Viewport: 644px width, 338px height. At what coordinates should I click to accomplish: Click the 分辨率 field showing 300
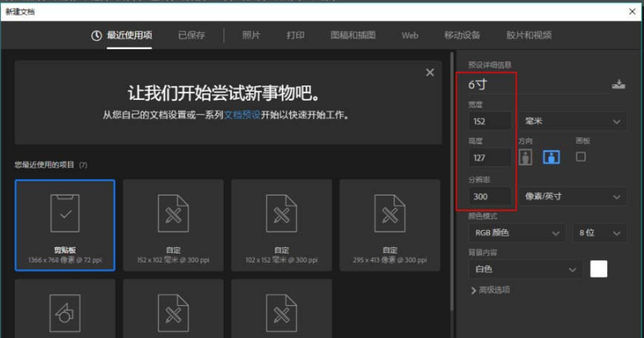pos(490,196)
